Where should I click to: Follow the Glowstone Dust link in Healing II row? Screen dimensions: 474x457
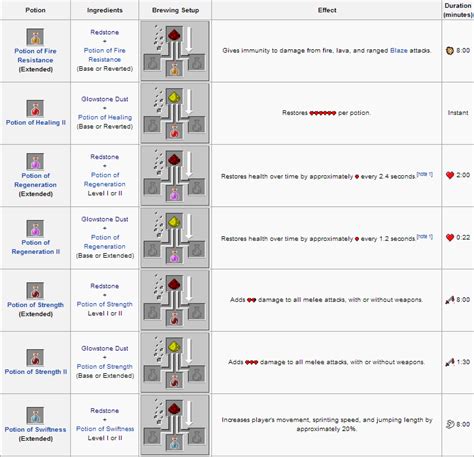pyautogui.click(x=105, y=99)
